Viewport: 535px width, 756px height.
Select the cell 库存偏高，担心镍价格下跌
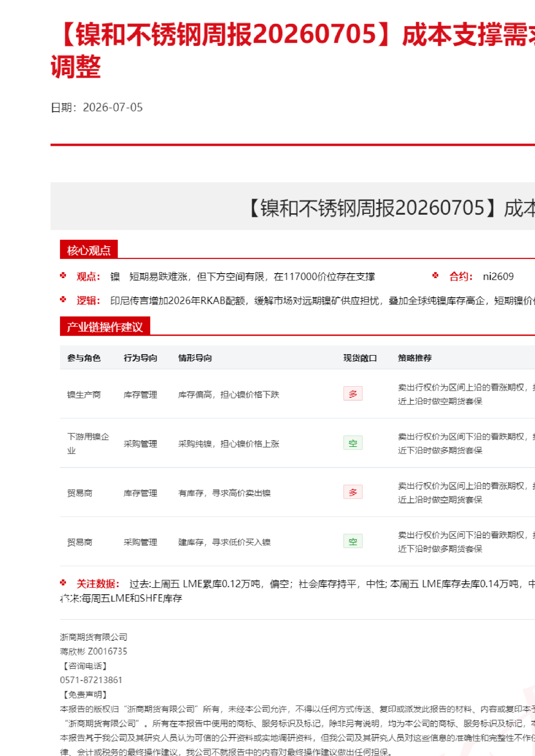(x=229, y=395)
